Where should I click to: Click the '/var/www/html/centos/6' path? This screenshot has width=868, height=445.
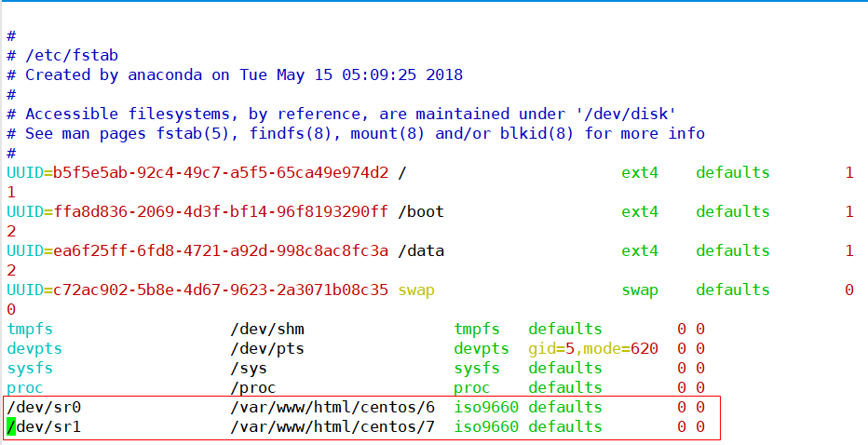[332, 408]
